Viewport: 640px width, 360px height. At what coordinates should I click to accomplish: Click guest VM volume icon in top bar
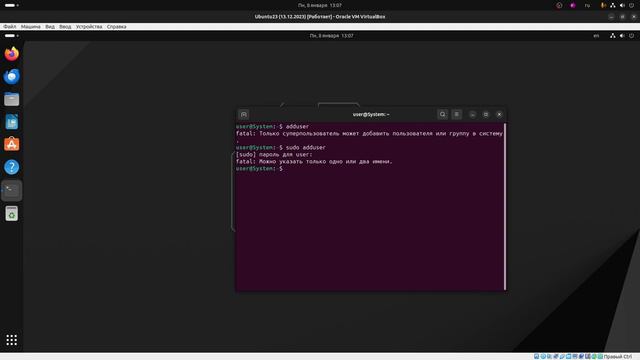click(622, 36)
